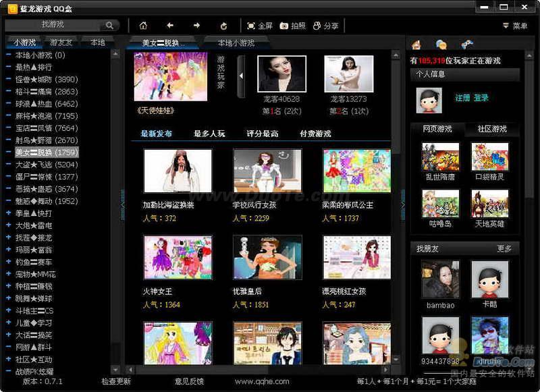Switch to the 小游戏 tab

click(24, 43)
